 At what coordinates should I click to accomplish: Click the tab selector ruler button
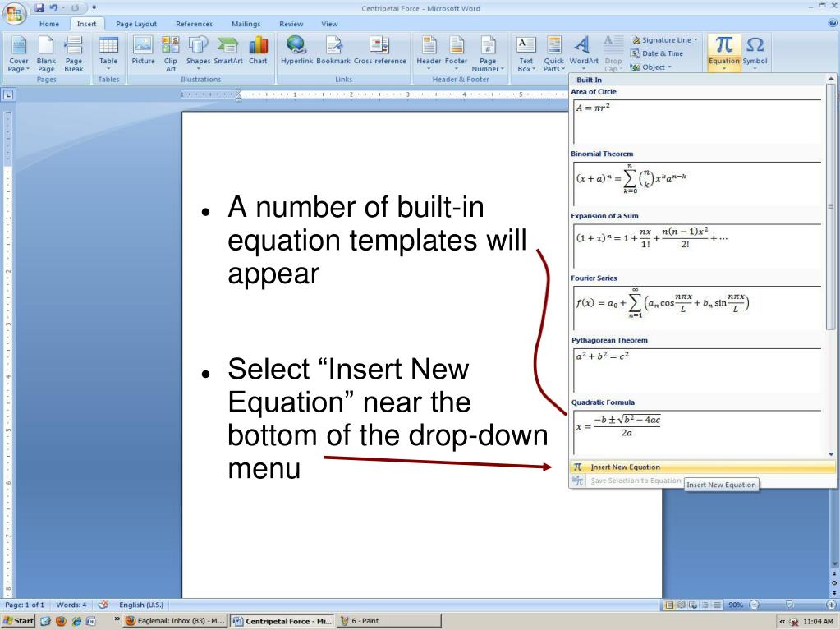point(8,94)
